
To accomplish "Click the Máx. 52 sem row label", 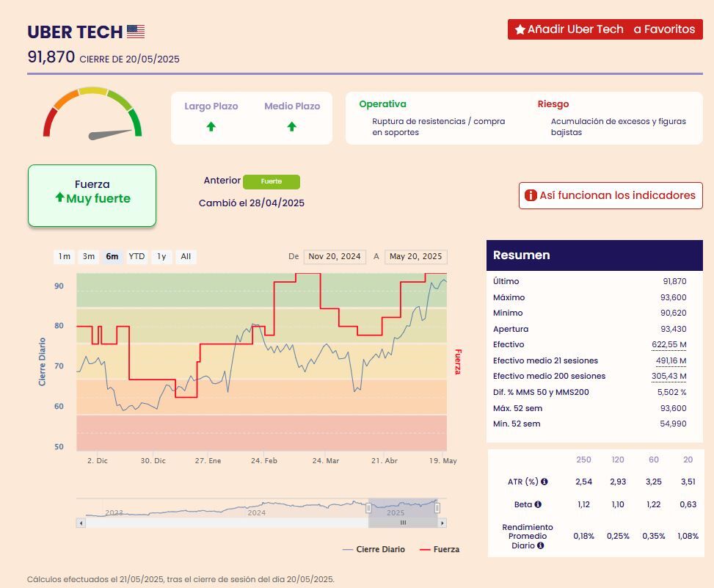I will pos(517,408).
